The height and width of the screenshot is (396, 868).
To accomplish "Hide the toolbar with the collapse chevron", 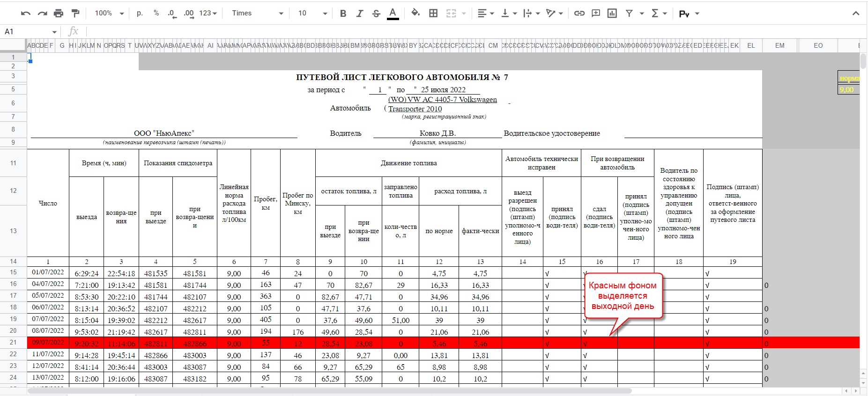I will 855,13.
